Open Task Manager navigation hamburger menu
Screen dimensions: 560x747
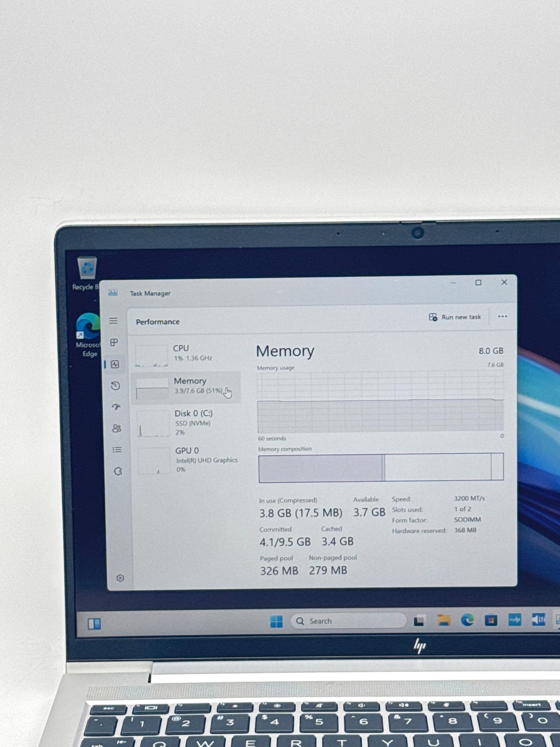tap(113, 321)
